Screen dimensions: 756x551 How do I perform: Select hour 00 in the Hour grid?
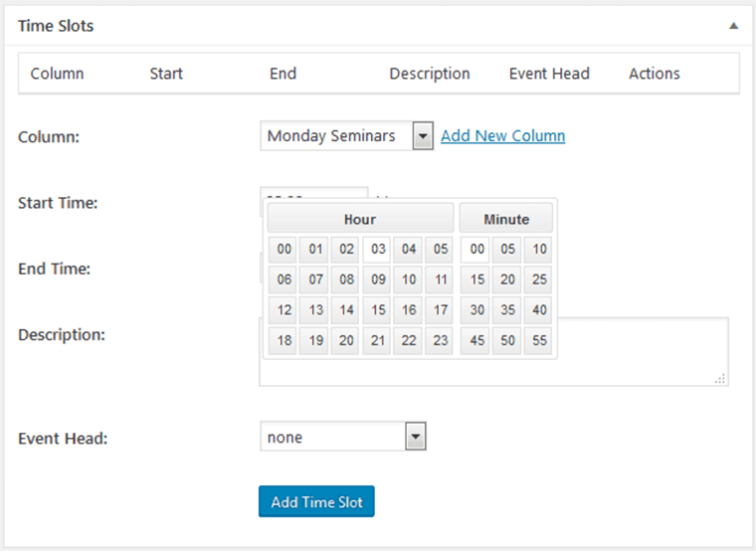click(284, 249)
